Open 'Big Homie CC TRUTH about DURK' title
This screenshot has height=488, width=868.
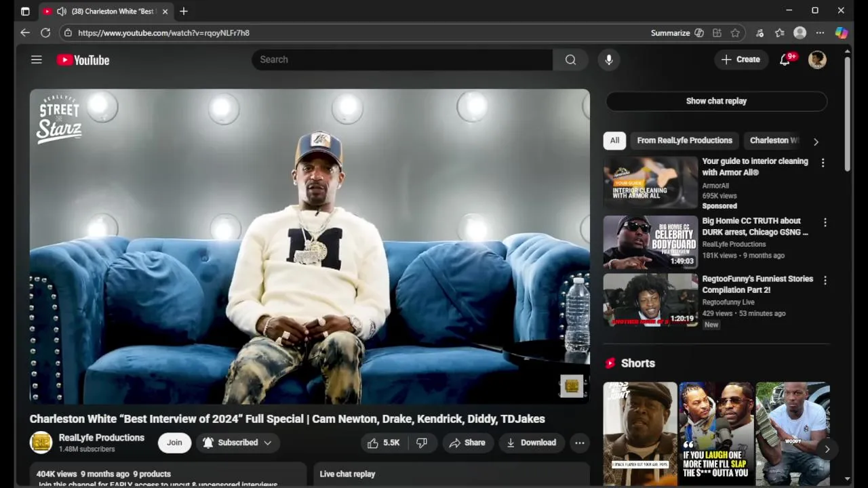coord(755,226)
